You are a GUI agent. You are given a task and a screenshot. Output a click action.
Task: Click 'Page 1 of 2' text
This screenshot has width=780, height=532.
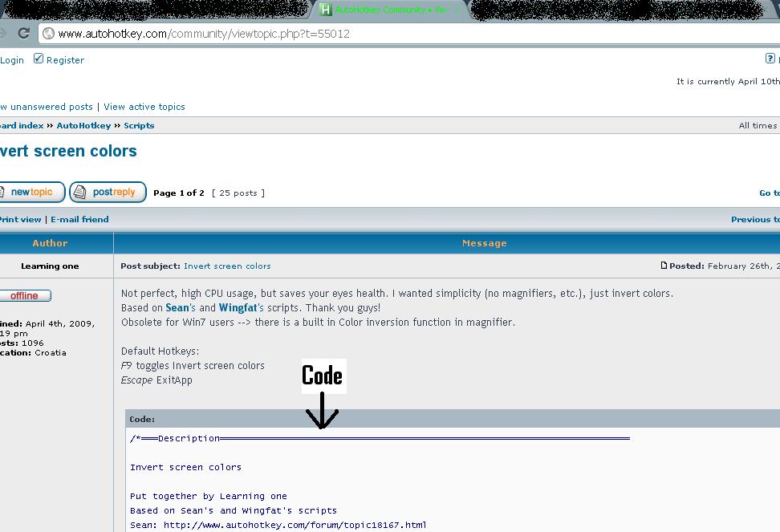179,193
